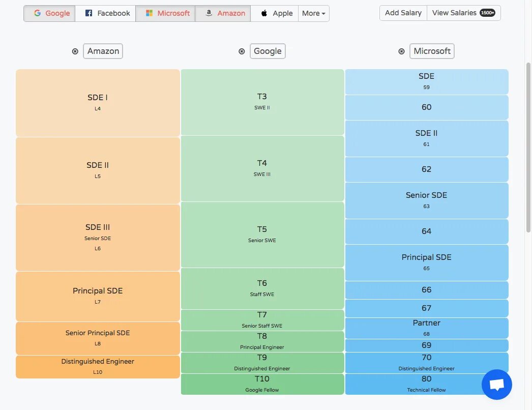
Task: Open the chat support bubble
Action: click(497, 385)
